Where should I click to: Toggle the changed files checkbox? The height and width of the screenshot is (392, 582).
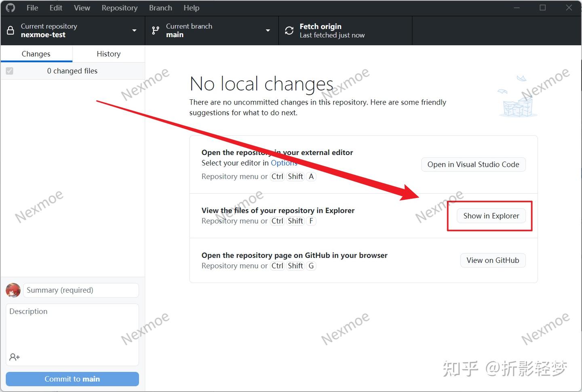pyautogui.click(x=9, y=71)
